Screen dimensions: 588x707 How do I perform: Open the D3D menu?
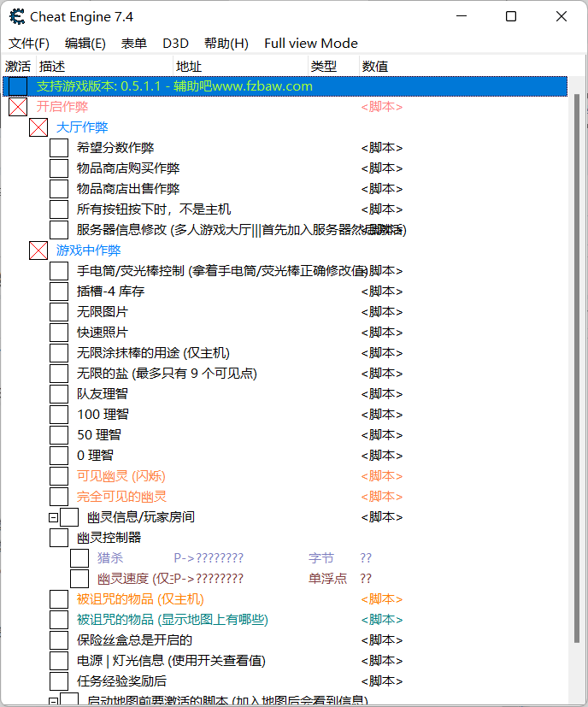click(x=175, y=44)
